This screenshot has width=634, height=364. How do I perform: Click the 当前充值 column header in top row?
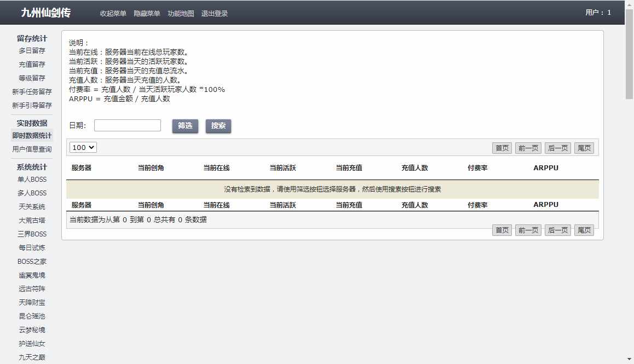click(x=349, y=168)
